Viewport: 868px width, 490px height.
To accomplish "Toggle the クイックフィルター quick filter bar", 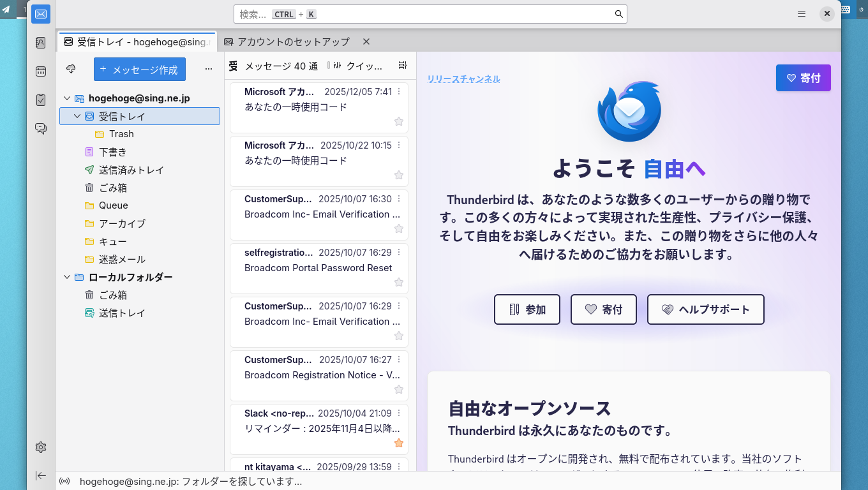I will point(358,66).
